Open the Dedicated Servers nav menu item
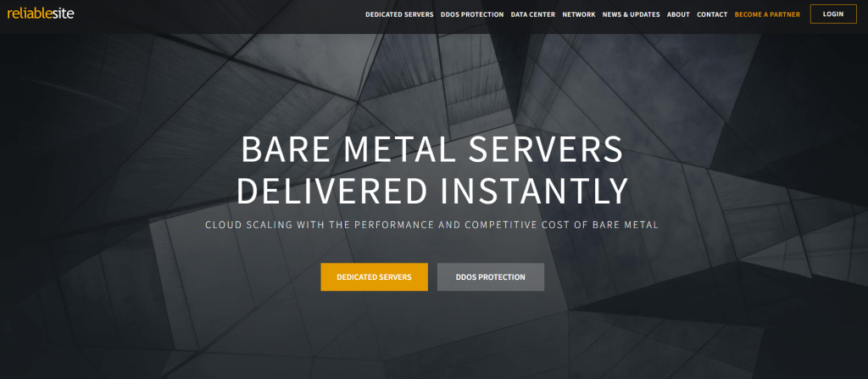This screenshot has width=868, height=379. [399, 14]
